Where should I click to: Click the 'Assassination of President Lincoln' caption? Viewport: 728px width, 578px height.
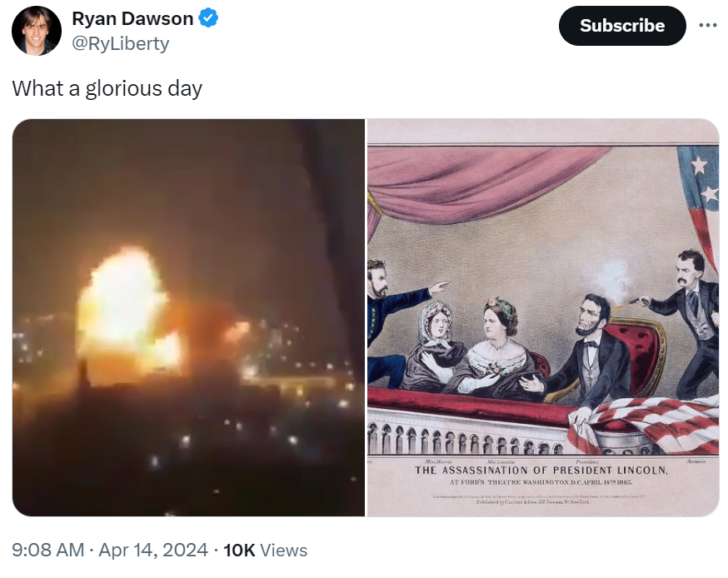pyautogui.click(x=541, y=471)
